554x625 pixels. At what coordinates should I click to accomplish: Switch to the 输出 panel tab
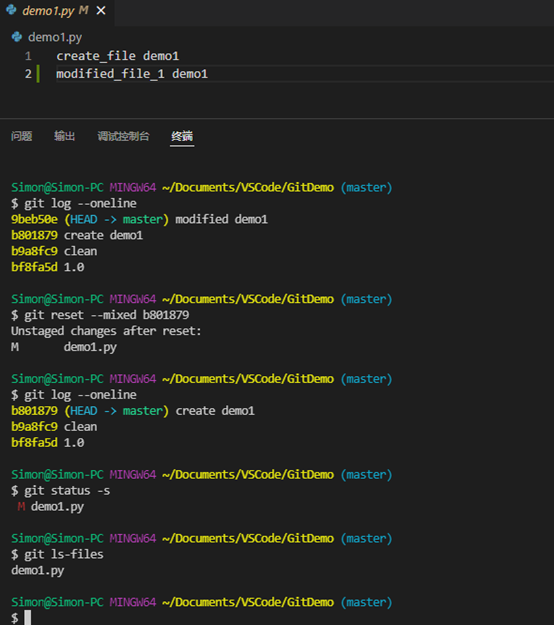pyautogui.click(x=65, y=136)
